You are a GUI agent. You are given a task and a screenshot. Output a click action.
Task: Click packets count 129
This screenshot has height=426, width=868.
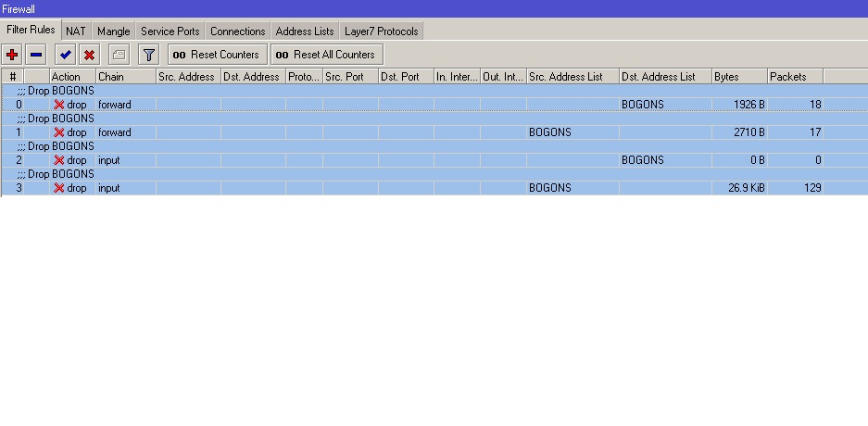812,188
